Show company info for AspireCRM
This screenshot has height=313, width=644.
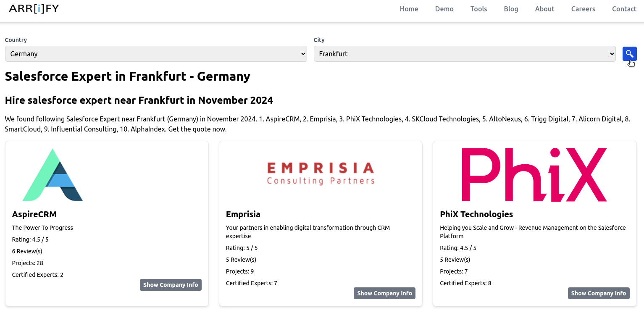[x=171, y=284]
